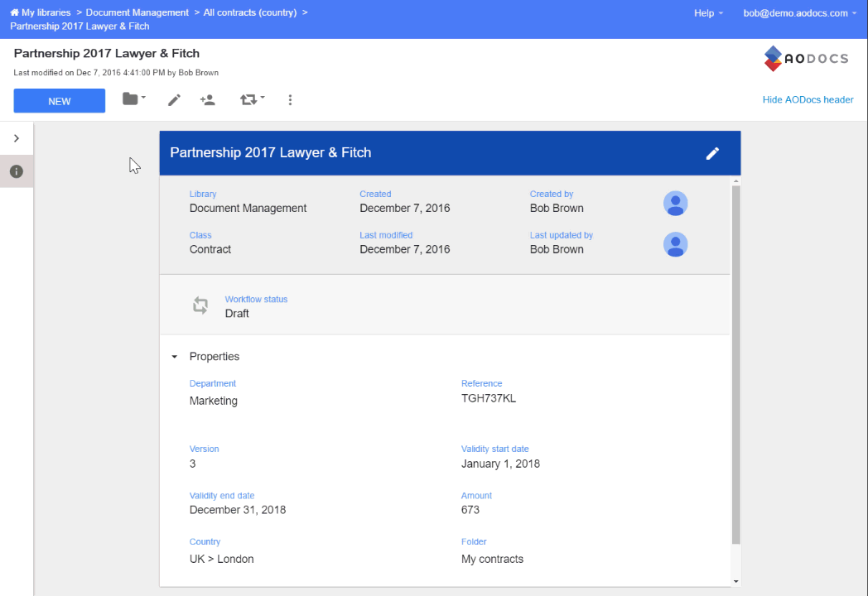Open the Help dropdown menu
This screenshot has width=868, height=596.
click(709, 12)
